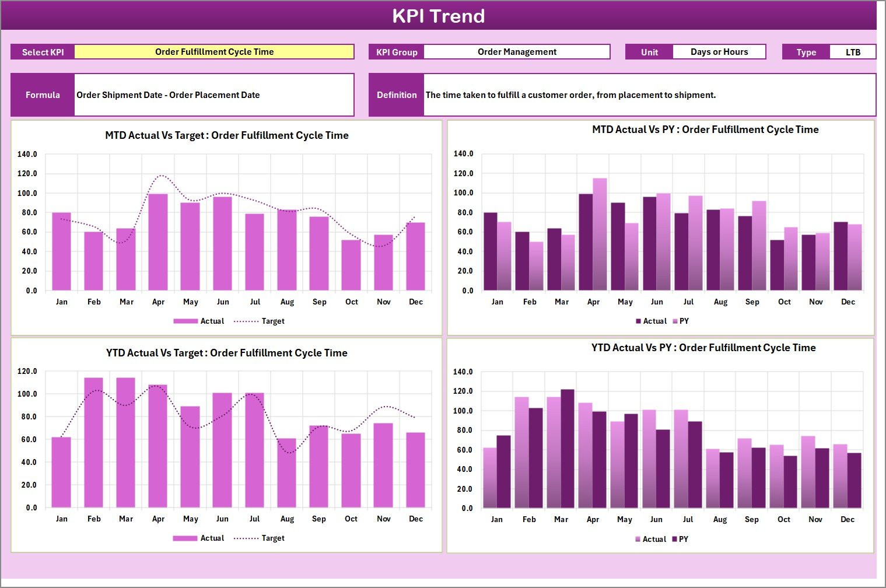Screen dimensions: 886x588
Task: Click the Select KPI label cell
Action: pos(43,52)
